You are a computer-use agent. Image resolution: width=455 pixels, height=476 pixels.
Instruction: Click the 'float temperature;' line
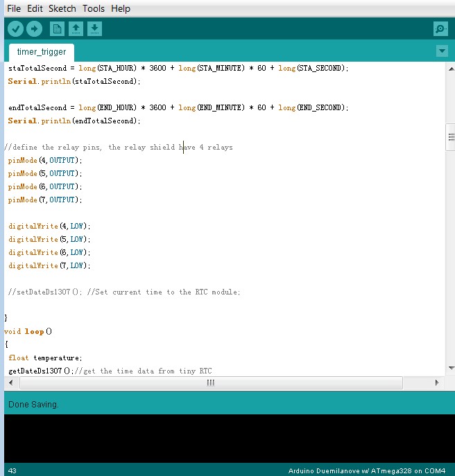[x=45, y=358]
